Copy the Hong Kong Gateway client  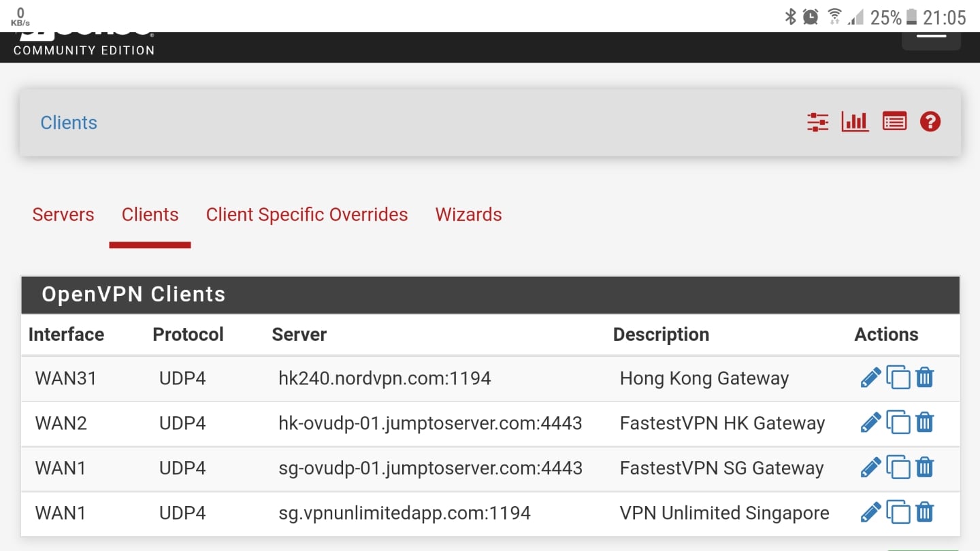coord(898,378)
